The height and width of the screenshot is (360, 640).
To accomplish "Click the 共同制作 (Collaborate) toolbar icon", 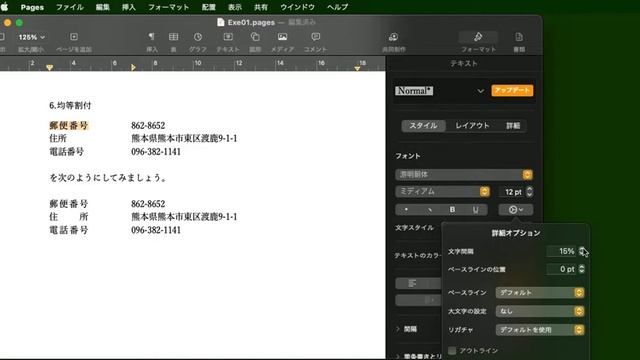I will [393, 37].
